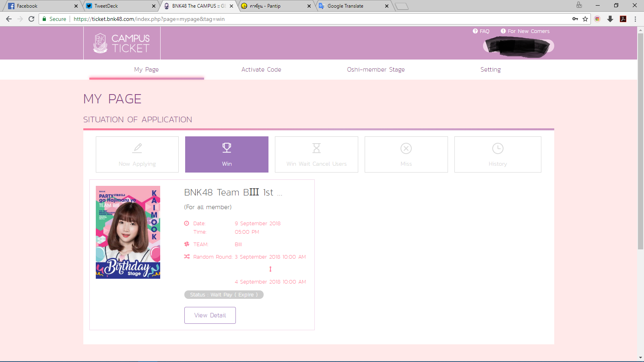Click the 'SITUATION OF APPLICATION' heading
Viewport: 644px width, 362px height.
[138, 119]
